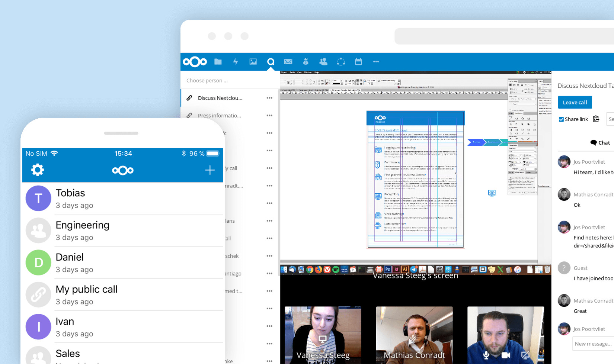Toggle the Share link checkbox
The image size is (614, 364).
(x=561, y=119)
